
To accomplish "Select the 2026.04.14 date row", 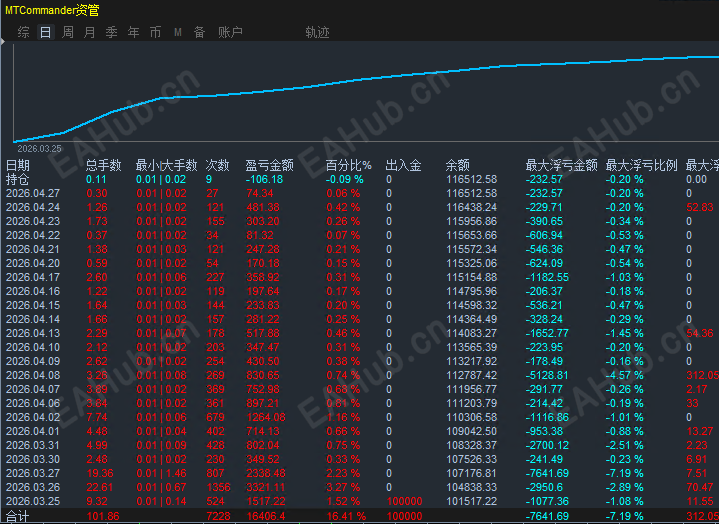I will 360,319.
